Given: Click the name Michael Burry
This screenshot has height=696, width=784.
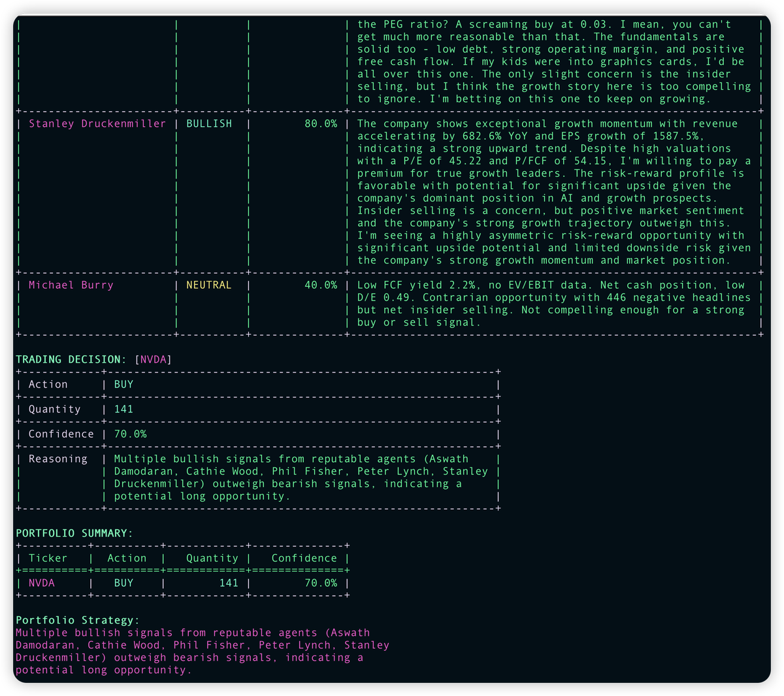Looking at the screenshot, I should (71, 285).
